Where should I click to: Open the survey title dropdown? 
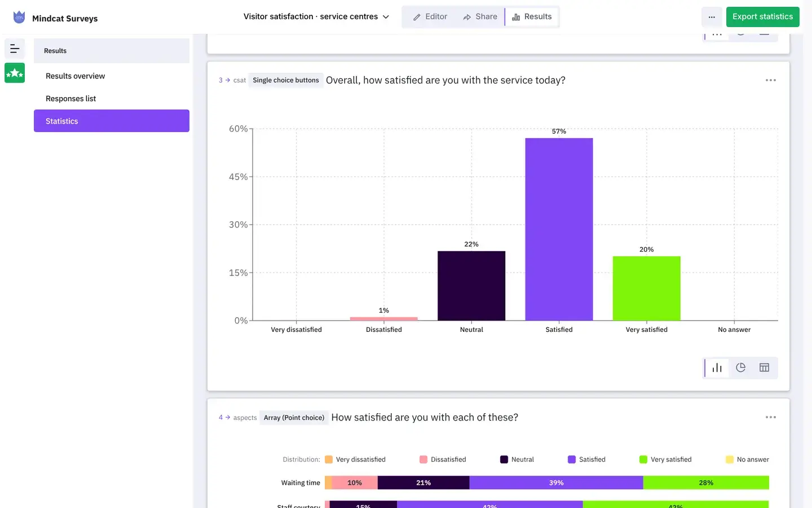tap(316, 16)
